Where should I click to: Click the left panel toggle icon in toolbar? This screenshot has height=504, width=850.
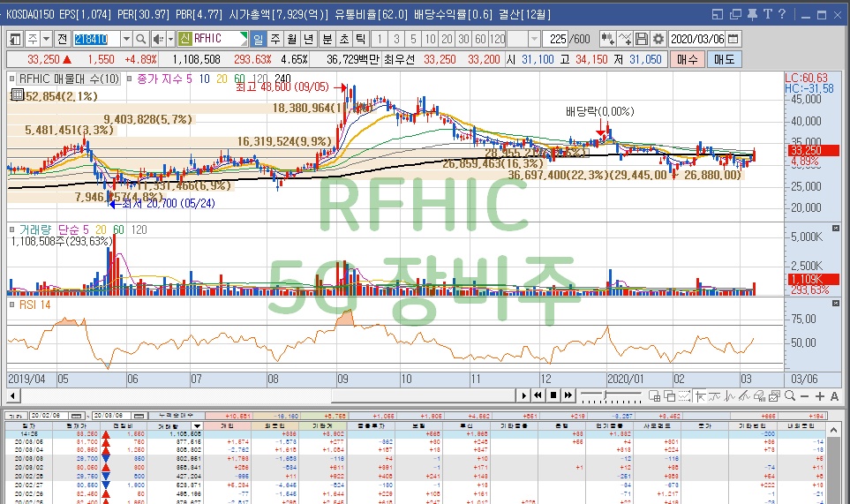pyautogui.click(x=15, y=39)
